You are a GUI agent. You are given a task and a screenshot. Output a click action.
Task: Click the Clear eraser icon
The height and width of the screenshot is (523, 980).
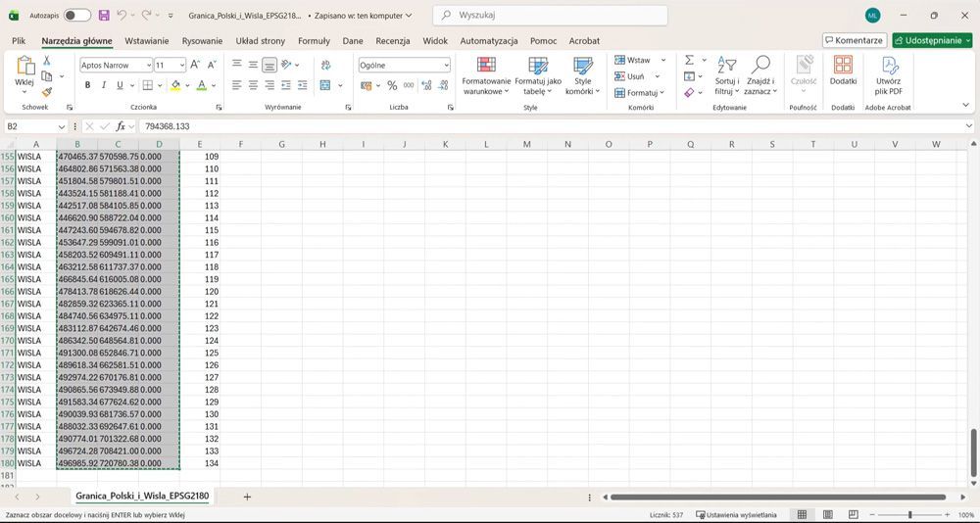point(689,92)
